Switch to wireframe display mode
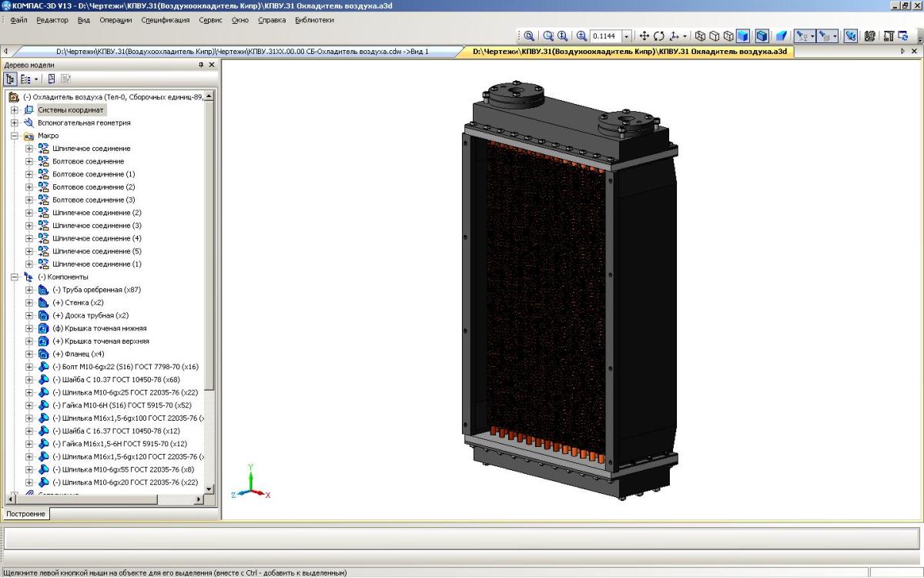924x578 pixels. pyautogui.click(x=700, y=36)
